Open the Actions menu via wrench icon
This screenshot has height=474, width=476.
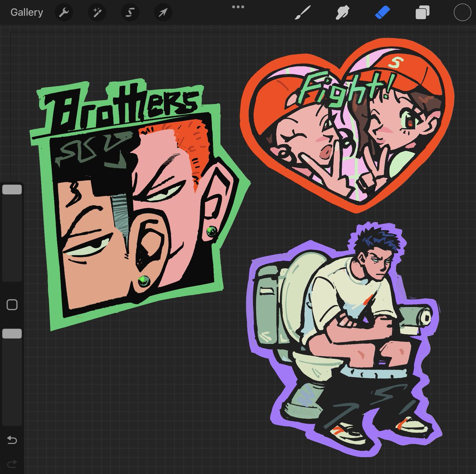(x=63, y=12)
